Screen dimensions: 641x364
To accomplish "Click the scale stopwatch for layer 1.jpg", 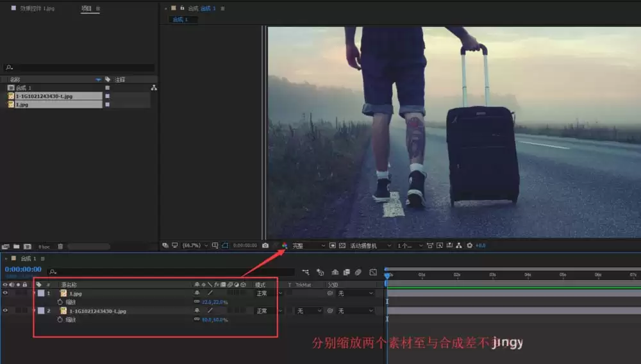I will point(60,302).
